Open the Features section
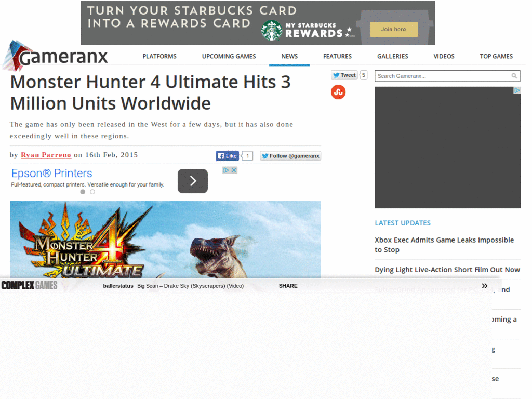This screenshot has width=532, height=399. [x=337, y=56]
